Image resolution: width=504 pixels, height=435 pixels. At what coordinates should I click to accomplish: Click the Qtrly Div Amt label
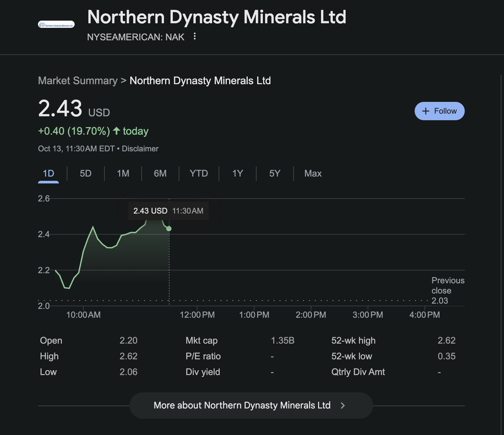tap(358, 372)
